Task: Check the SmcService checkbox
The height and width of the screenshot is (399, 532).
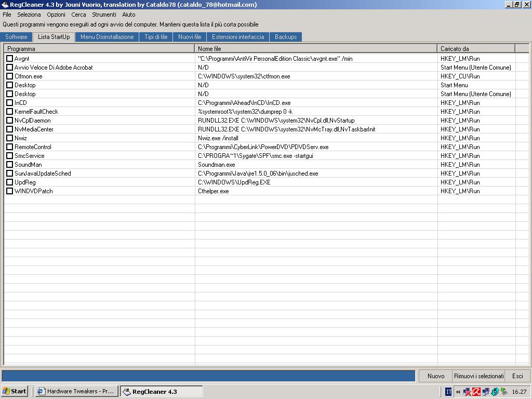Action: pyautogui.click(x=9, y=155)
